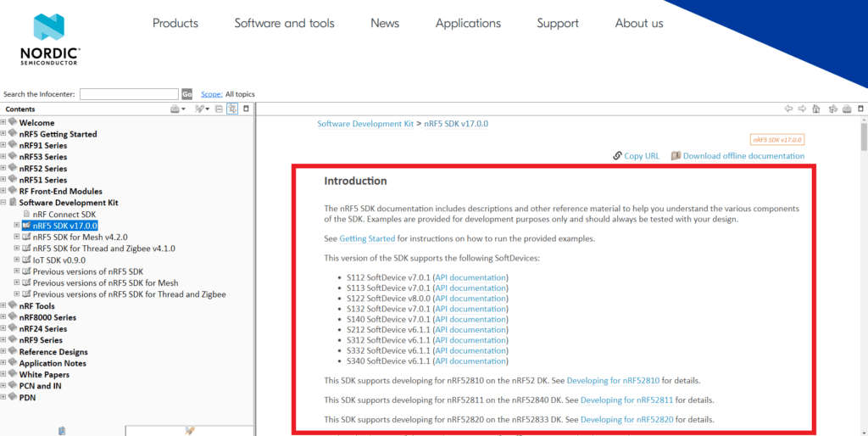This screenshot has width=868, height=436.
Task: Collapse the Software Development Kit node
Action: 3,203
